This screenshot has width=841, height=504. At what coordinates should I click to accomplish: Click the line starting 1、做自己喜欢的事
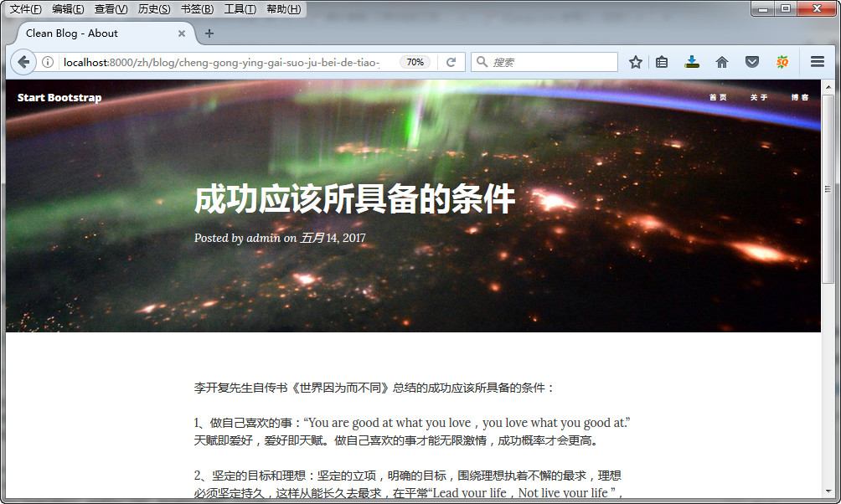(x=412, y=423)
